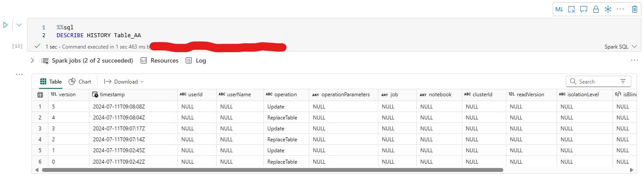This screenshot has width=644, height=189.
Task: Lock the cell with padlock icon
Action: [x=596, y=9]
